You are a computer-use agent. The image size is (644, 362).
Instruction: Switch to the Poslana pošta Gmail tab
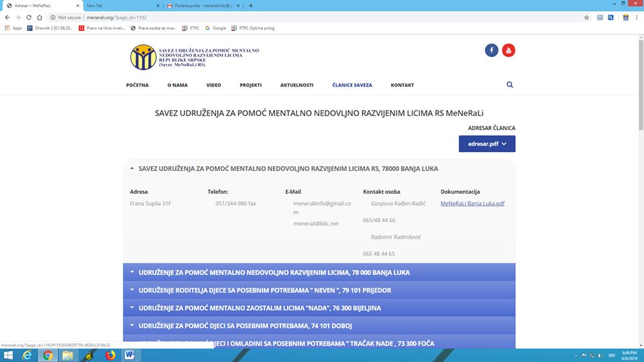click(x=203, y=5)
